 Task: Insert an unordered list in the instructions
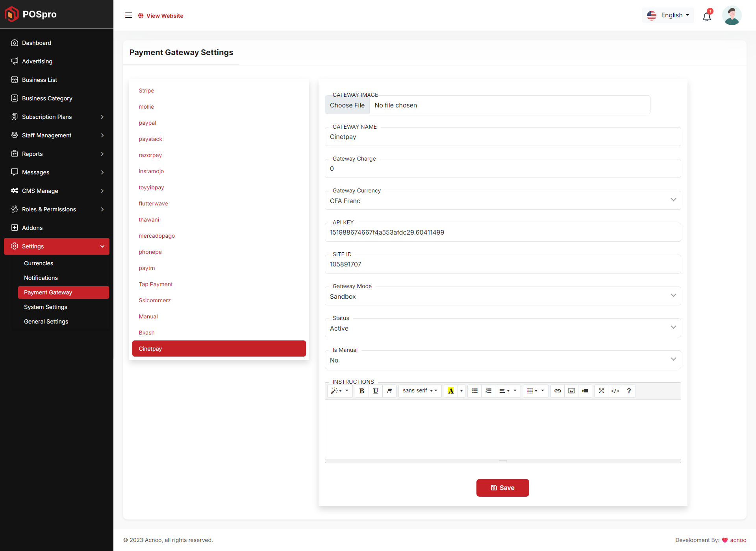click(474, 391)
